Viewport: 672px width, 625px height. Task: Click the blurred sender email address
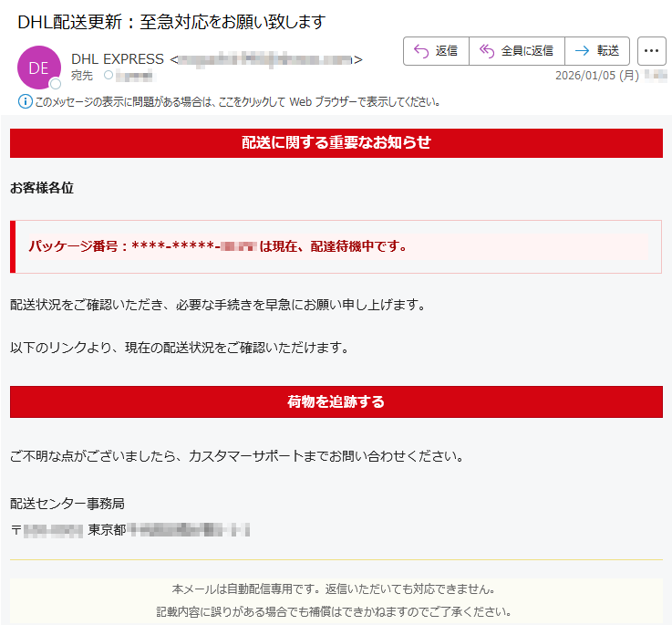tap(265, 59)
